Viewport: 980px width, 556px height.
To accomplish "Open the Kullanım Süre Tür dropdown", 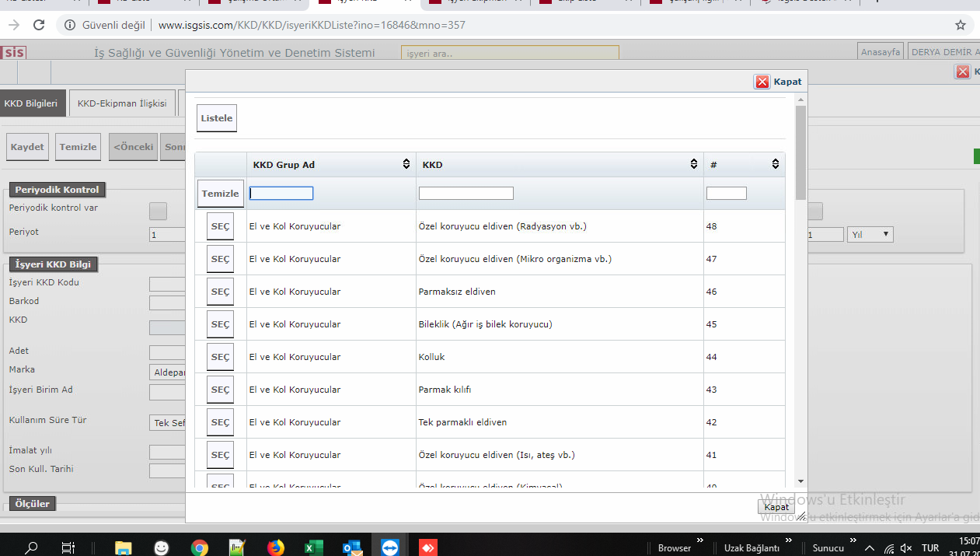I will [168, 422].
